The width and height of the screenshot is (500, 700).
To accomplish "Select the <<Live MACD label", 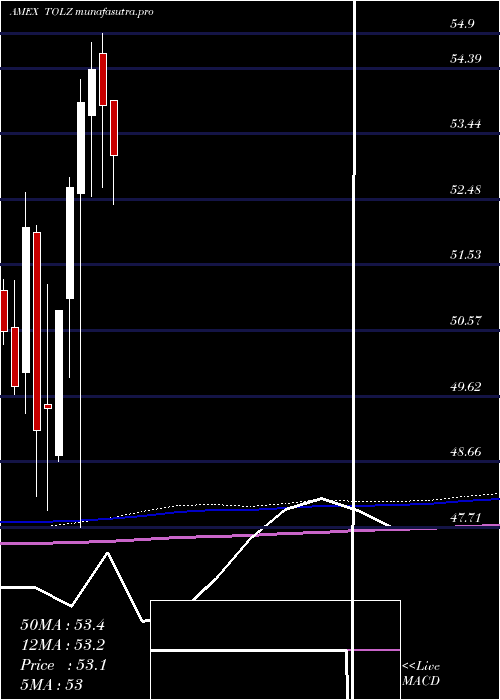I will (421, 674).
